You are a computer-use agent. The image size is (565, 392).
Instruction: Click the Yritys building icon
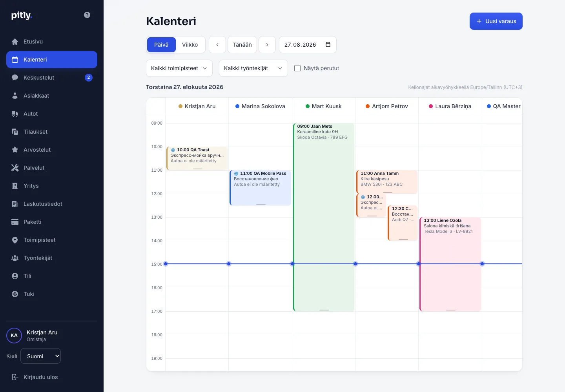[15, 186]
